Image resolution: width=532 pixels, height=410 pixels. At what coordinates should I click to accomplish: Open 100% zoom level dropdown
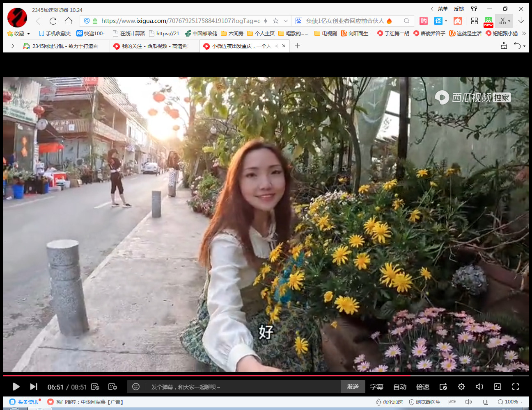coord(510,402)
